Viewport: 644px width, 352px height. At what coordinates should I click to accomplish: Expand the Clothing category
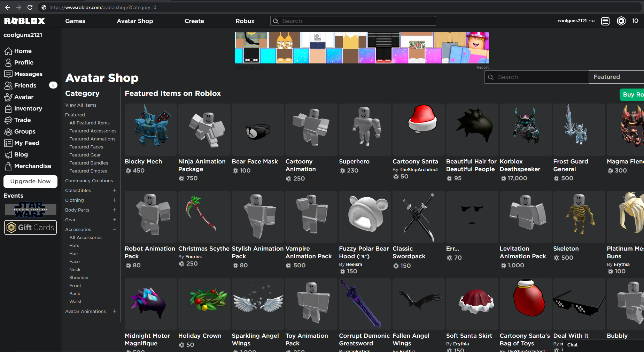(114, 200)
